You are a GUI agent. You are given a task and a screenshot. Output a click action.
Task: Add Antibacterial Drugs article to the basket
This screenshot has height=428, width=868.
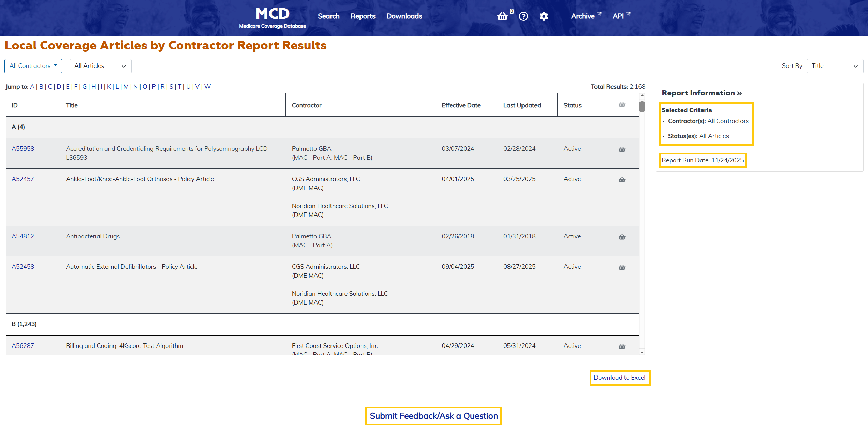click(621, 237)
